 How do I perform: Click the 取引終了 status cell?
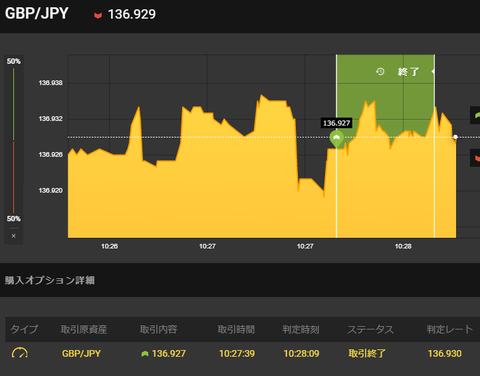click(367, 353)
